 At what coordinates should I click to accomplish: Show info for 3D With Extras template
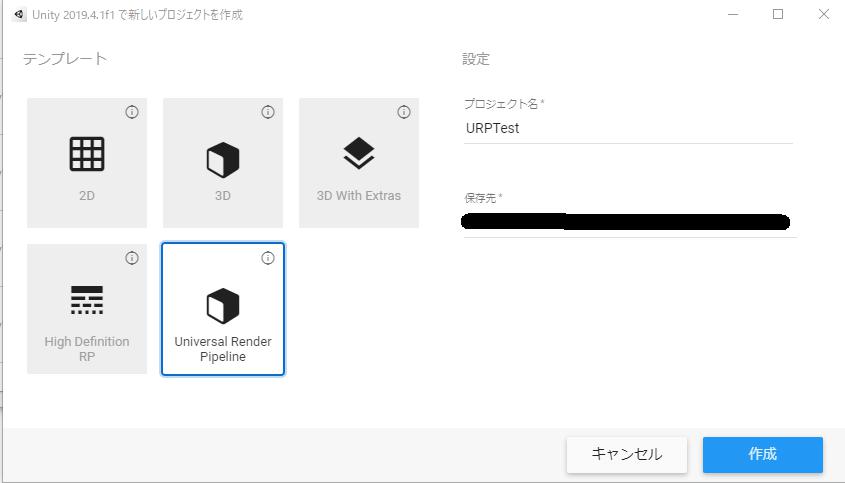(x=404, y=112)
